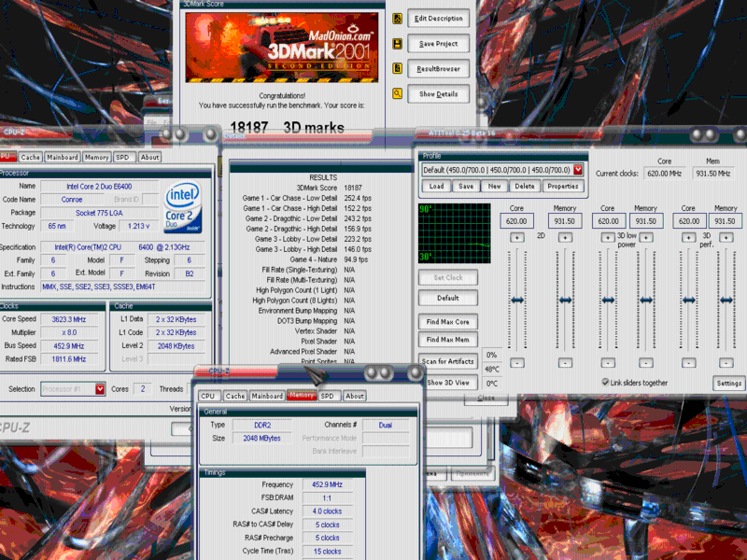The height and width of the screenshot is (560, 747).
Task: Open CPU-Z Selection Processor #1 dropdown
Action: pyautogui.click(x=100, y=389)
